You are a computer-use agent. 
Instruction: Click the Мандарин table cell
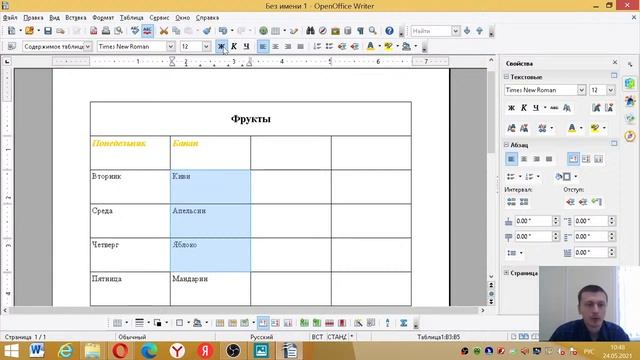click(x=210, y=289)
